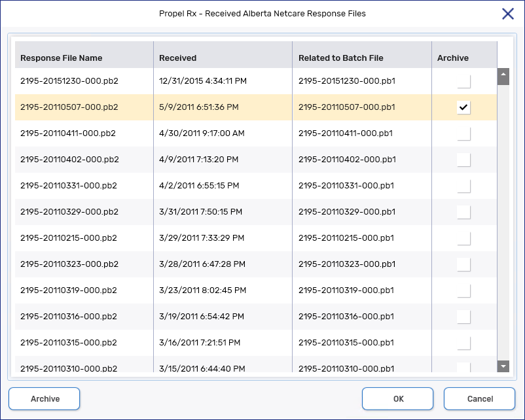The image size is (525, 420).
Task: Click received time 4/9/2011 7:13:20 PM
Action: [x=199, y=159]
